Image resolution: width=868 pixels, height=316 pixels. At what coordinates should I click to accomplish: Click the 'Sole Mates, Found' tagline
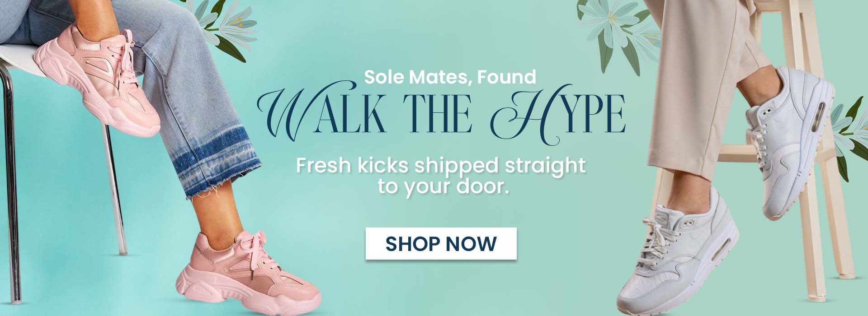coord(450,77)
